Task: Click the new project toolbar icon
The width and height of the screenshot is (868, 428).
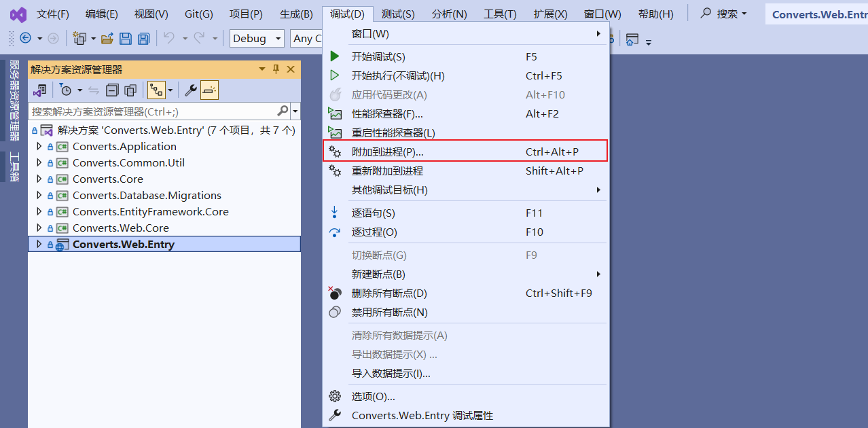Action: [x=80, y=39]
